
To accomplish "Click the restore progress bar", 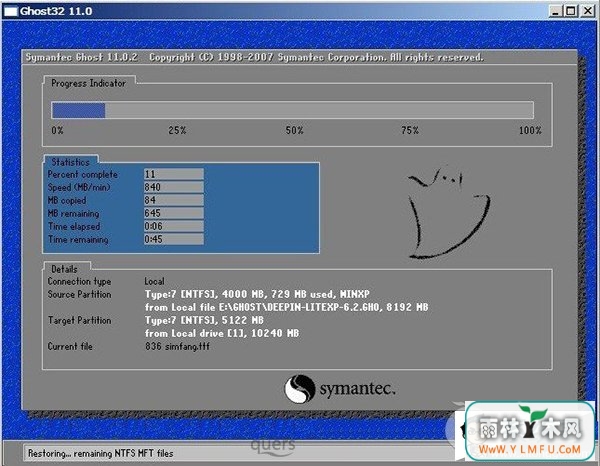I will [292, 110].
